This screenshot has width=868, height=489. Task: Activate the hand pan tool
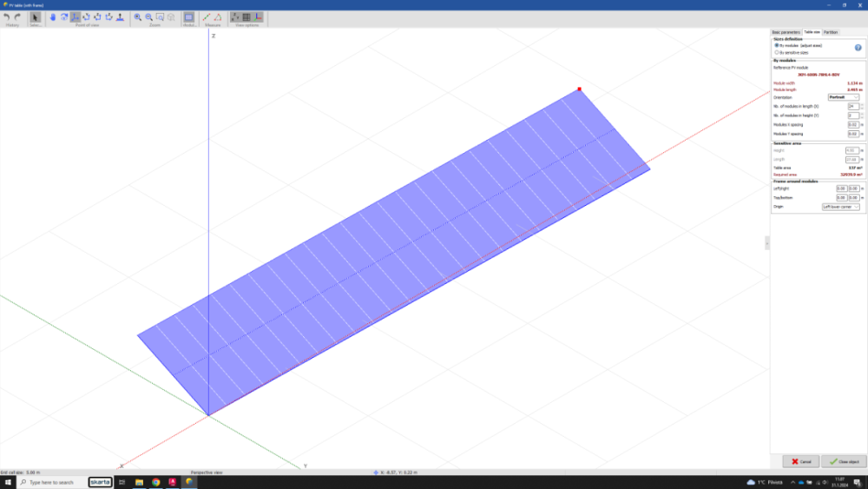pos(53,17)
